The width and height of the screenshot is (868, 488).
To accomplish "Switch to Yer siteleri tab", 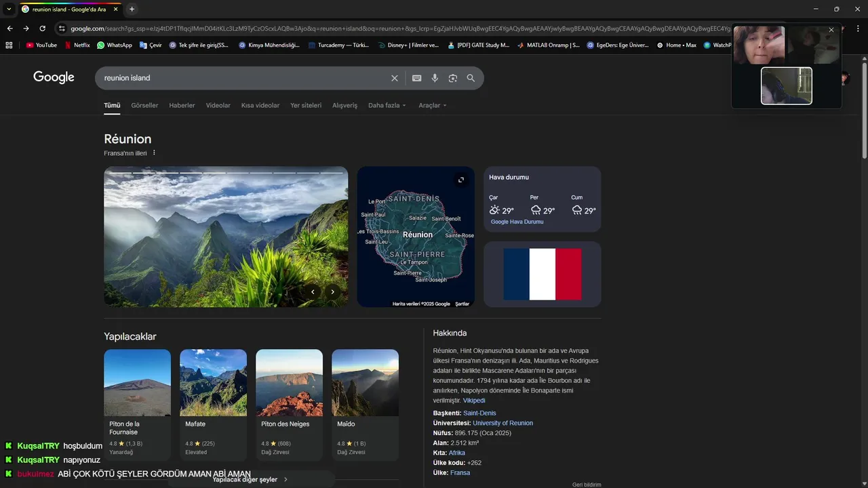I will [x=306, y=105].
